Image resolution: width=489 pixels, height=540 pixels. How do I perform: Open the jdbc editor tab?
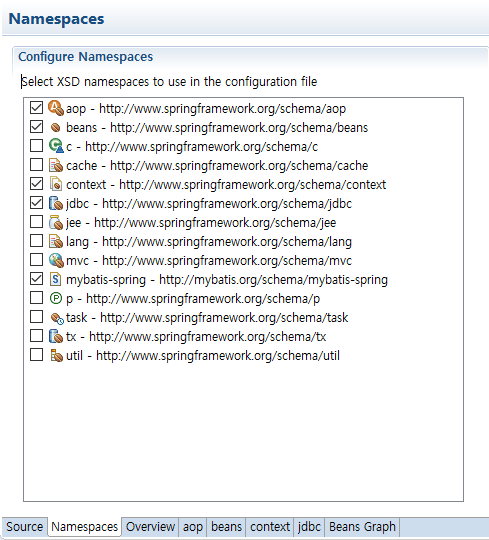point(309,527)
